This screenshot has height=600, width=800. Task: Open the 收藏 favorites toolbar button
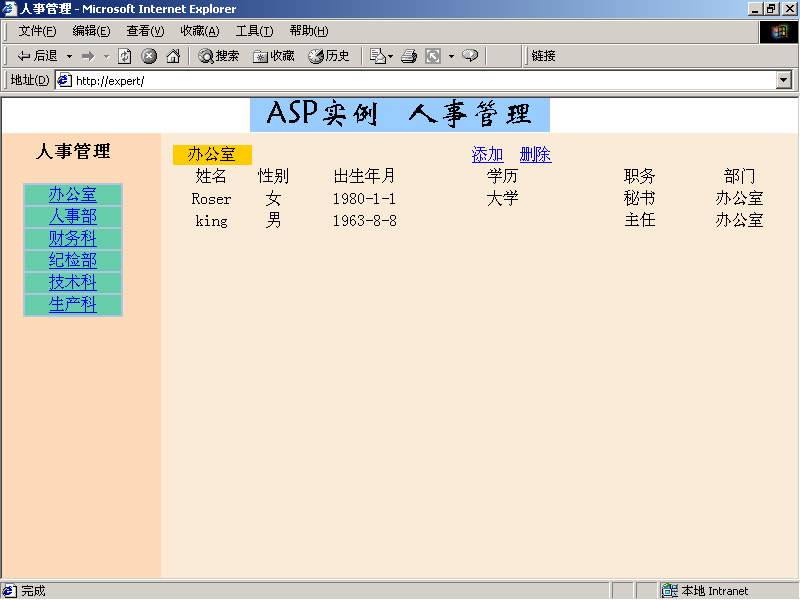tap(274, 56)
